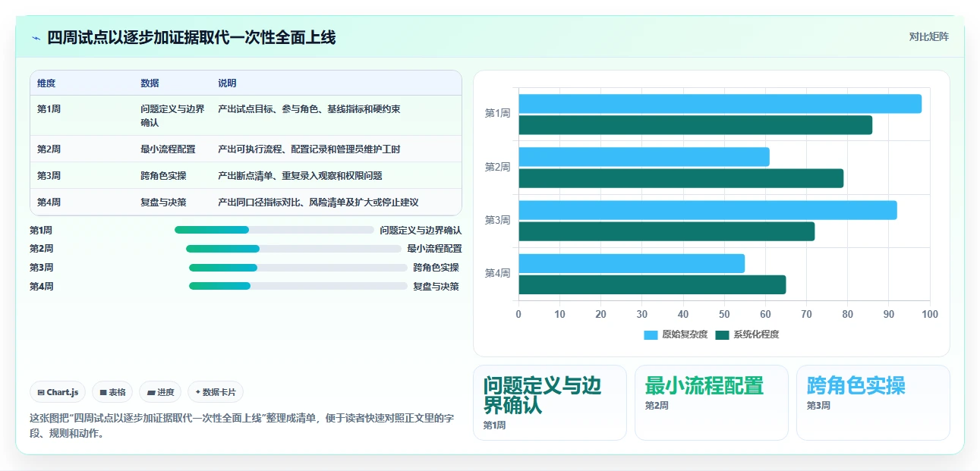Click the blue 第4周 bar in the chart

(x=632, y=263)
